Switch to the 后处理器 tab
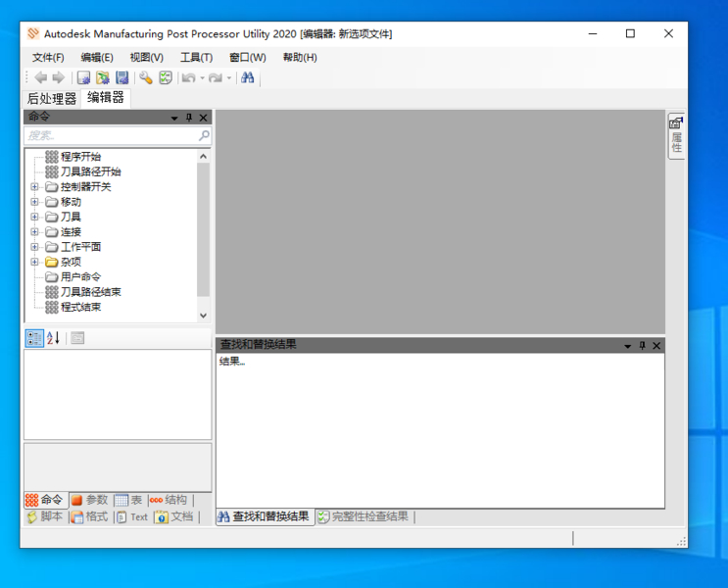The image size is (728, 588). pos(52,98)
